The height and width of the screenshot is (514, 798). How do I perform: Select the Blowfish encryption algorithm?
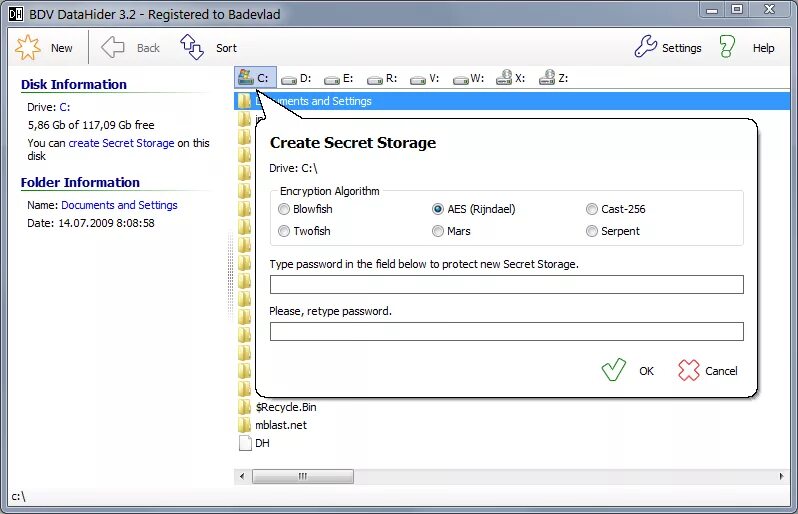coord(284,209)
